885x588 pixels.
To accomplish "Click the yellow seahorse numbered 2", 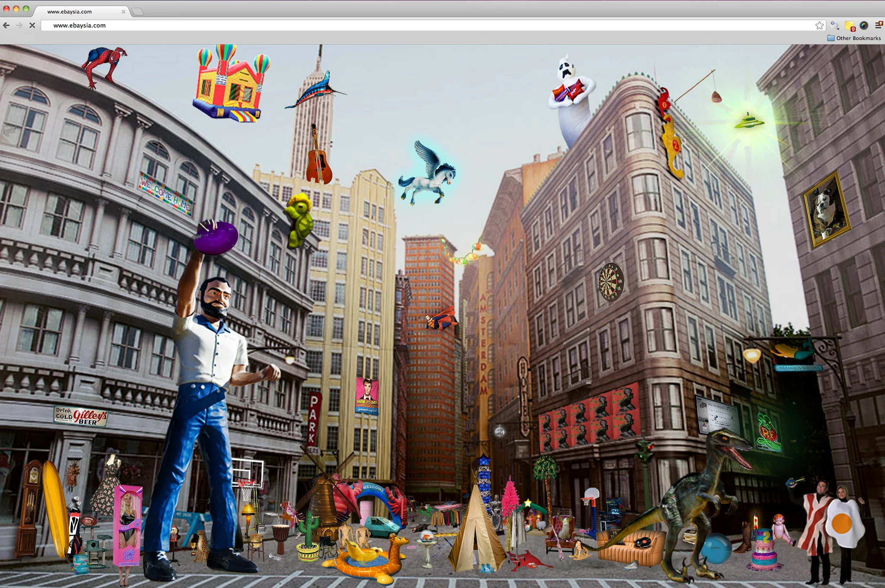I will [x=672, y=147].
